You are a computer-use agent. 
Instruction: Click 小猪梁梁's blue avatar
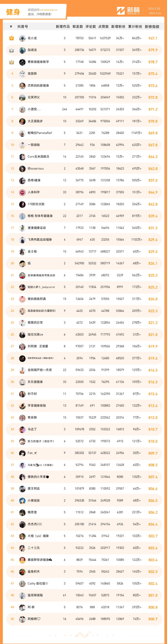[22, 501]
